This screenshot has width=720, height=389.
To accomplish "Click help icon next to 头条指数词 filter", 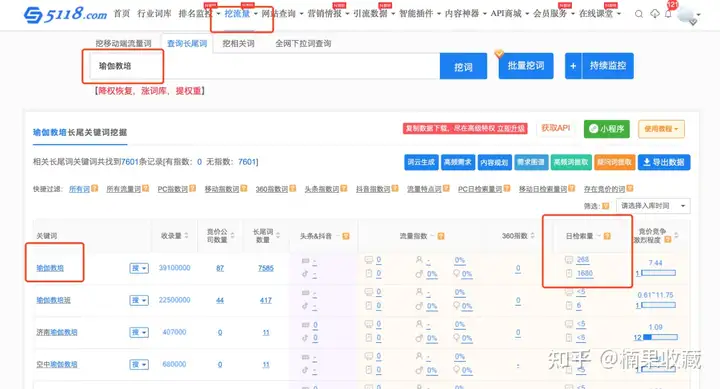I will pyautogui.click(x=344, y=188).
